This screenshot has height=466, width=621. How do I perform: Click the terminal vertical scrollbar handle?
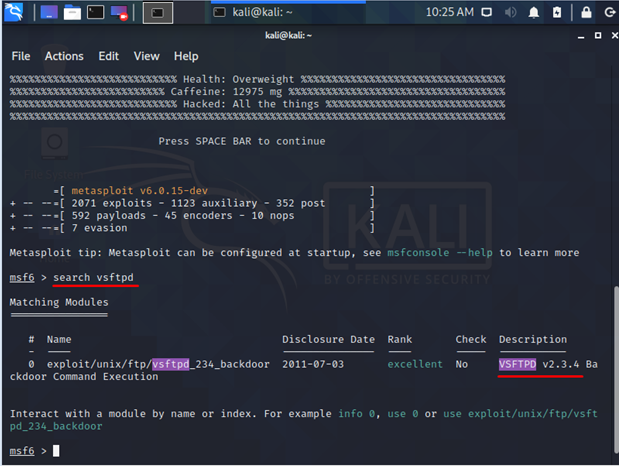tap(616, 369)
